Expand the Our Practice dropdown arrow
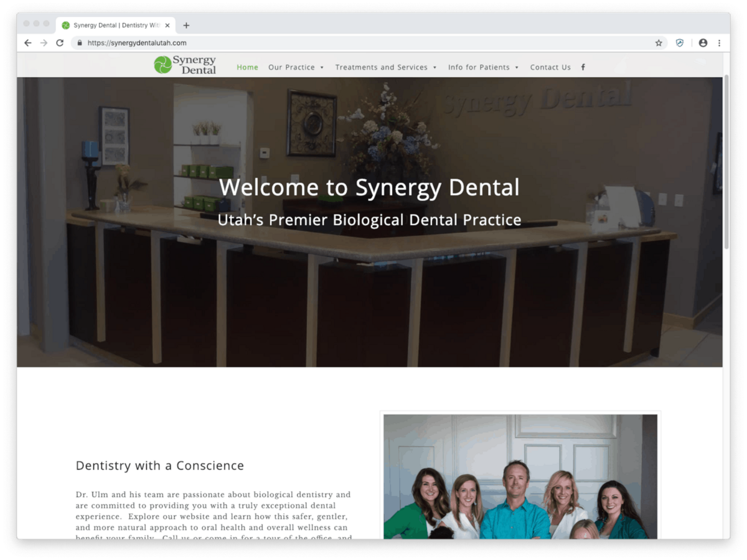 (322, 67)
